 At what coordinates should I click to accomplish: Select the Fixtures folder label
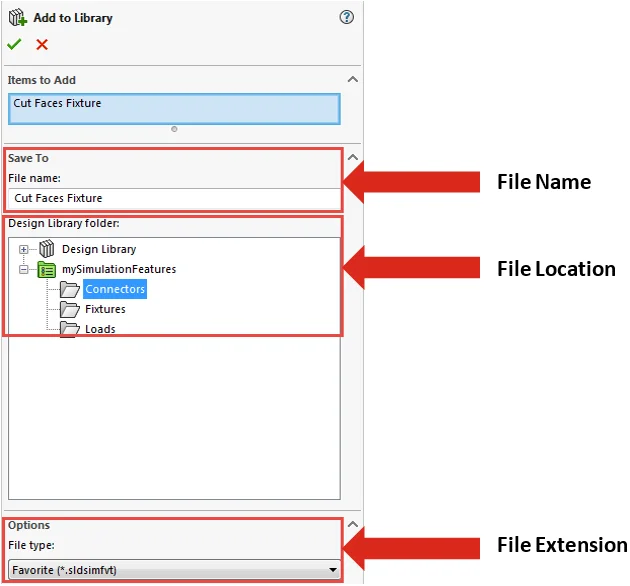(105, 310)
